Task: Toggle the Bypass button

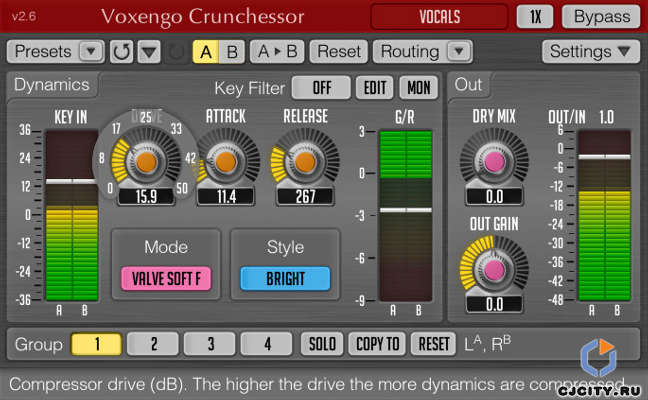Action: (x=602, y=17)
